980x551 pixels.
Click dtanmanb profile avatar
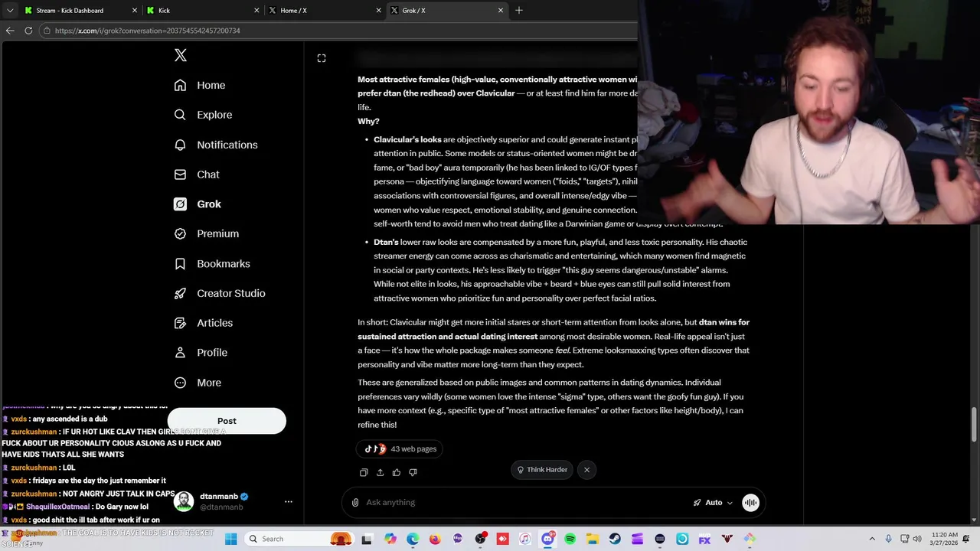184,502
